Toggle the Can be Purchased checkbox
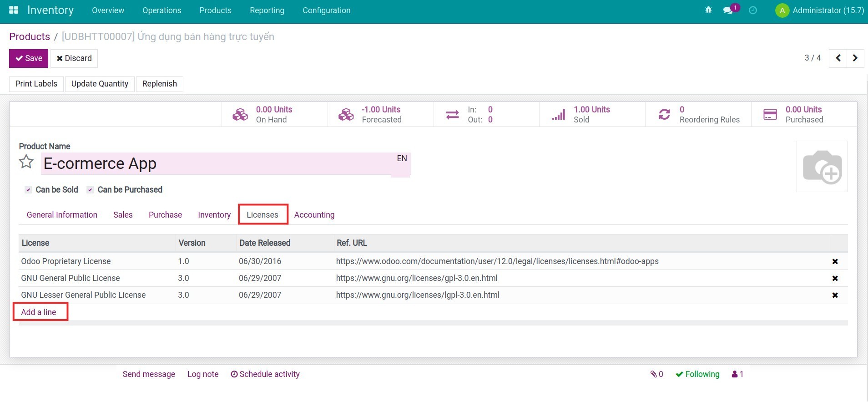This screenshot has width=868, height=402. coord(90,190)
